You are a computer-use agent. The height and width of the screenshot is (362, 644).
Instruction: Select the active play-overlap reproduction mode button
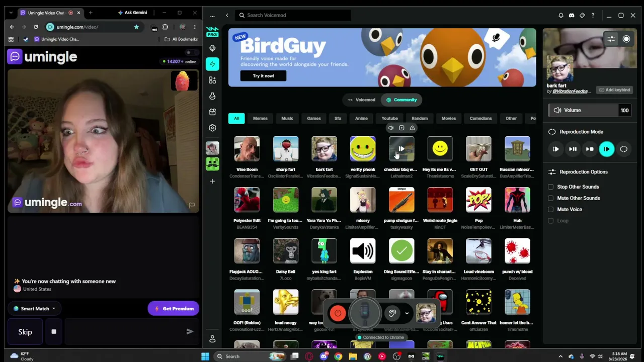[606, 149]
